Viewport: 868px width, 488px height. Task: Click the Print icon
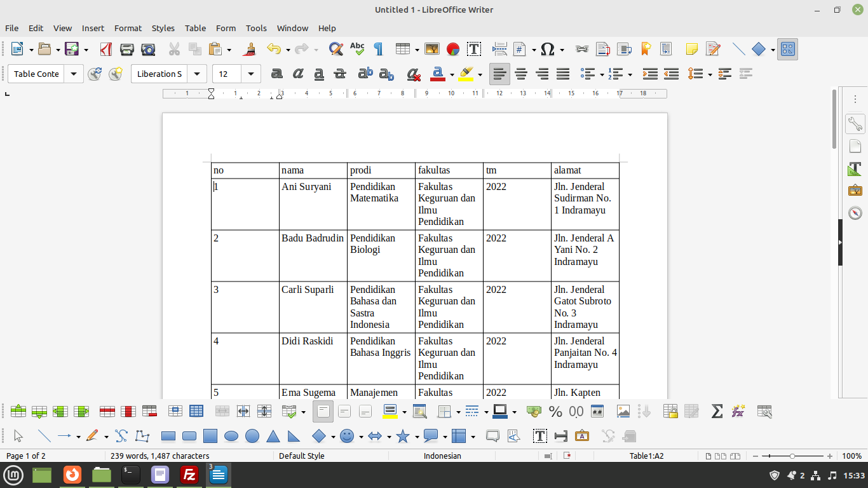pyautogui.click(x=127, y=49)
